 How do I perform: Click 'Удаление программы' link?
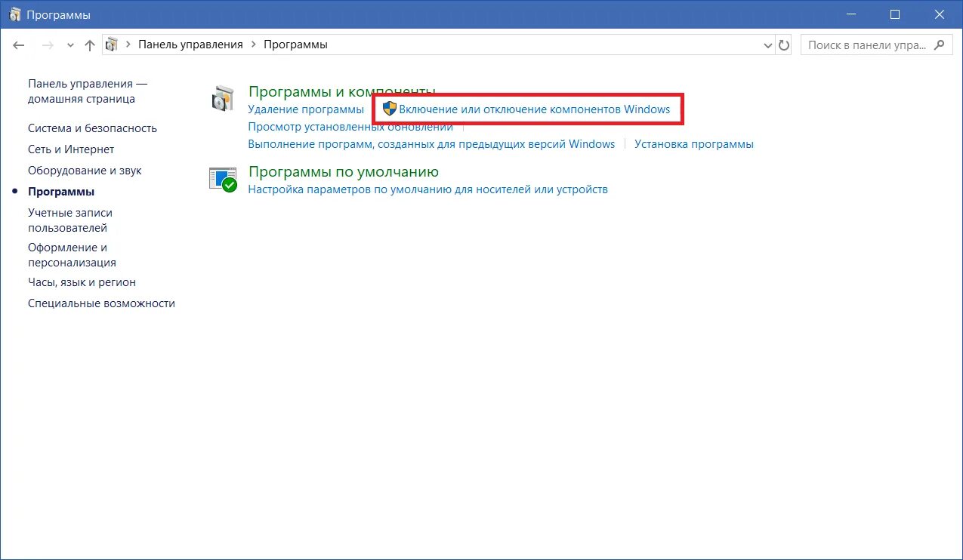click(306, 109)
